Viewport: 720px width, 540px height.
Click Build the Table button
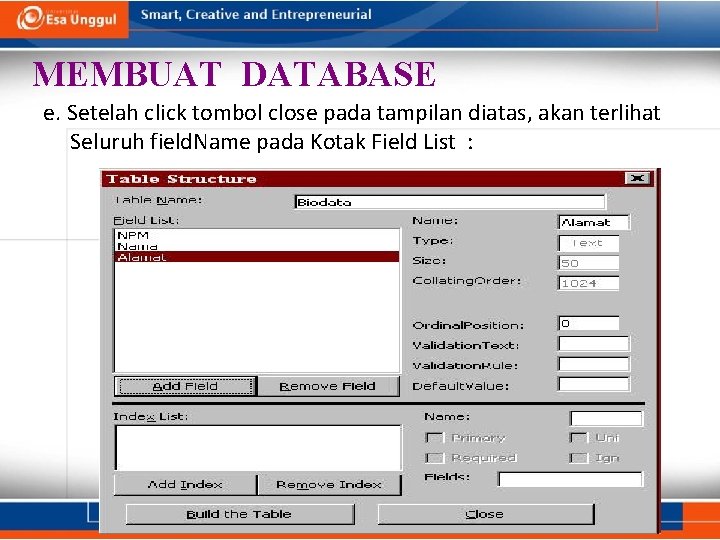[240, 514]
